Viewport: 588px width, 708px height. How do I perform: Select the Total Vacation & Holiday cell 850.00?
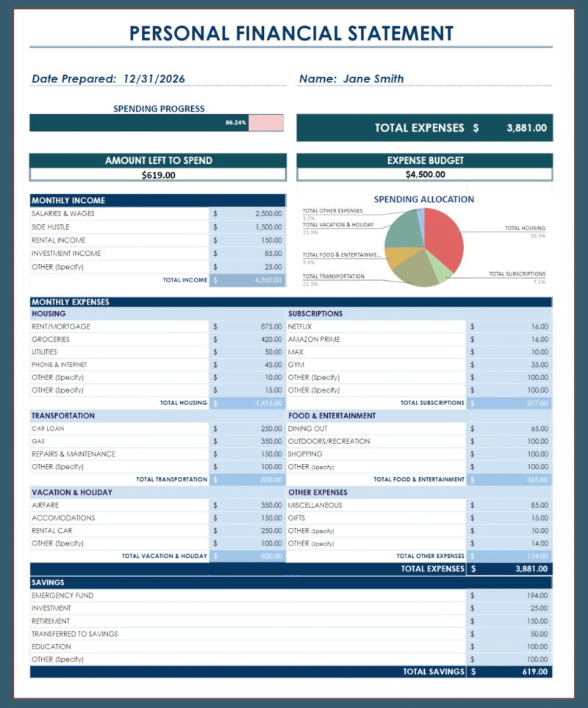click(x=248, y=557)
